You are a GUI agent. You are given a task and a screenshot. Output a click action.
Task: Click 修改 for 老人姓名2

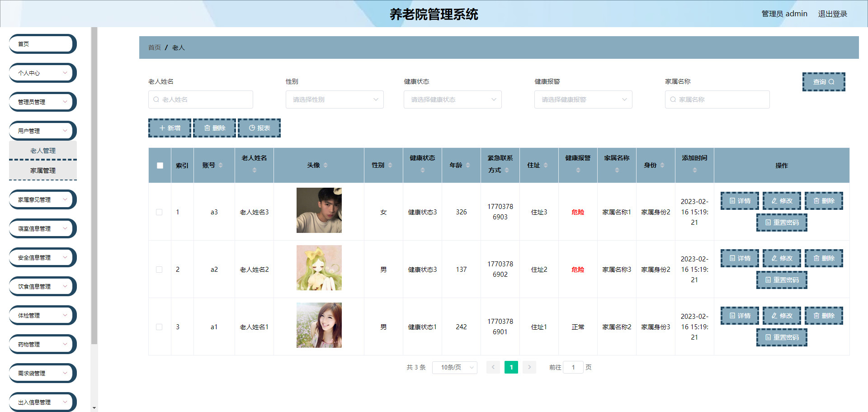coord(782,258)
